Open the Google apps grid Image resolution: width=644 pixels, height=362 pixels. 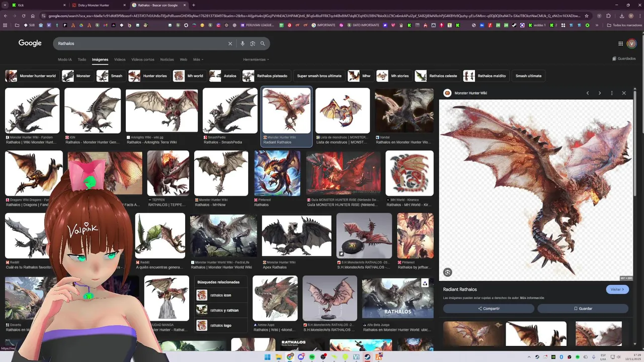pos(620,44)
